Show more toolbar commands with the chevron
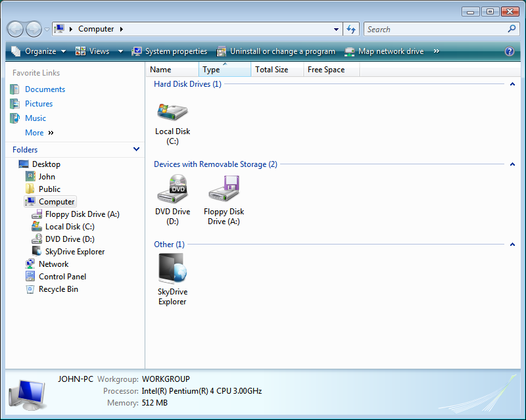Screen dimensions: 526x420 [436, 51]
